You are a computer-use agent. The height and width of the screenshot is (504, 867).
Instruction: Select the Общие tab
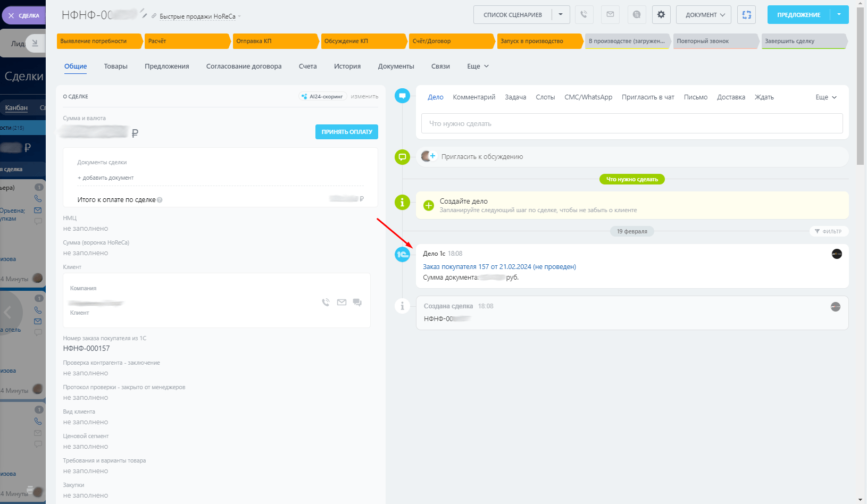click(x=76, y=66)
